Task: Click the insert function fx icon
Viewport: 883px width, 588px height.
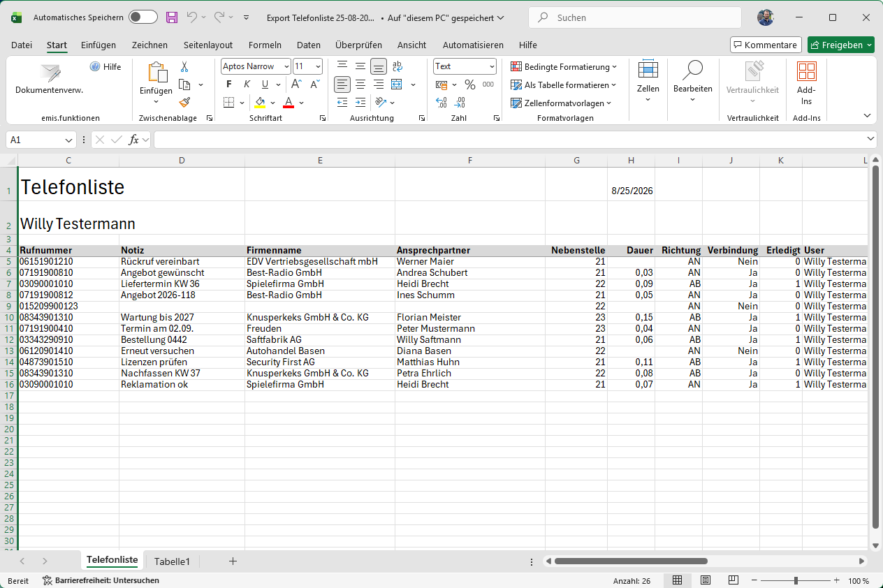Action: click(134, 140)
